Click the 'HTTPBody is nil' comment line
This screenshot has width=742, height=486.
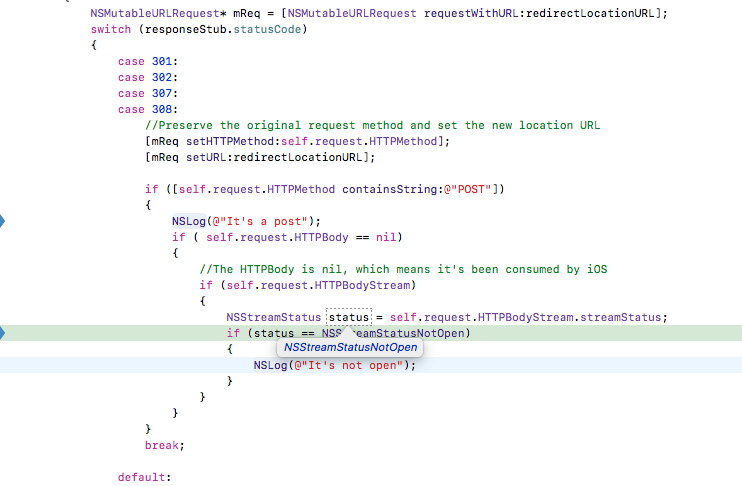[403, 269]
